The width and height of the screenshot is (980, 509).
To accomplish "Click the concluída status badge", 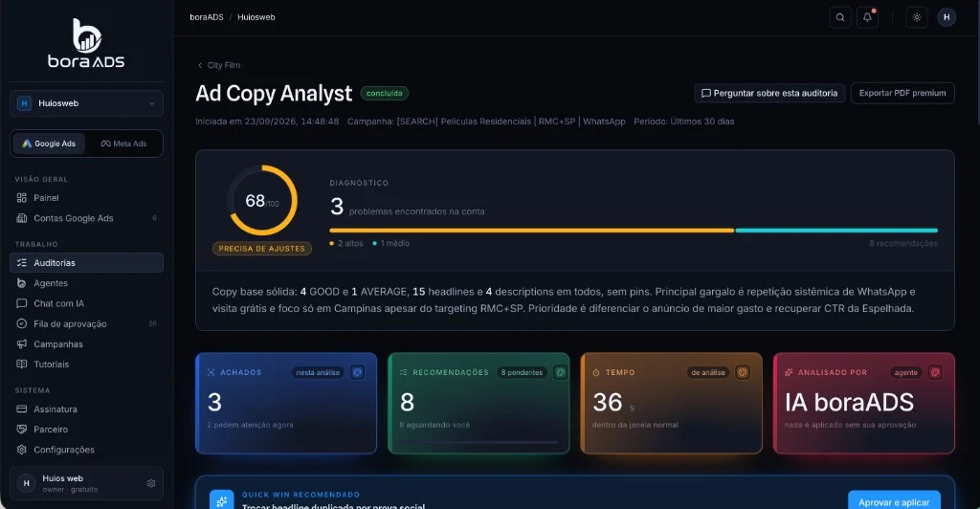I will click(385, 94).
